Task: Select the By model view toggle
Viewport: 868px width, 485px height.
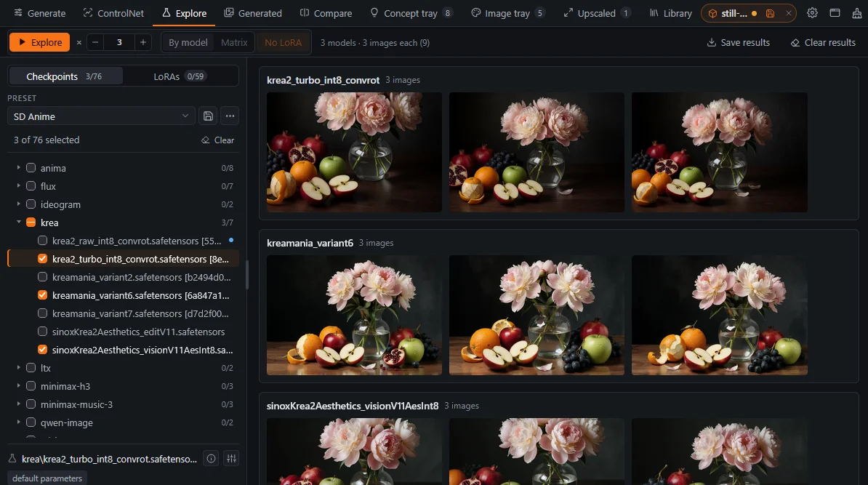Action: tap(188, 43)
